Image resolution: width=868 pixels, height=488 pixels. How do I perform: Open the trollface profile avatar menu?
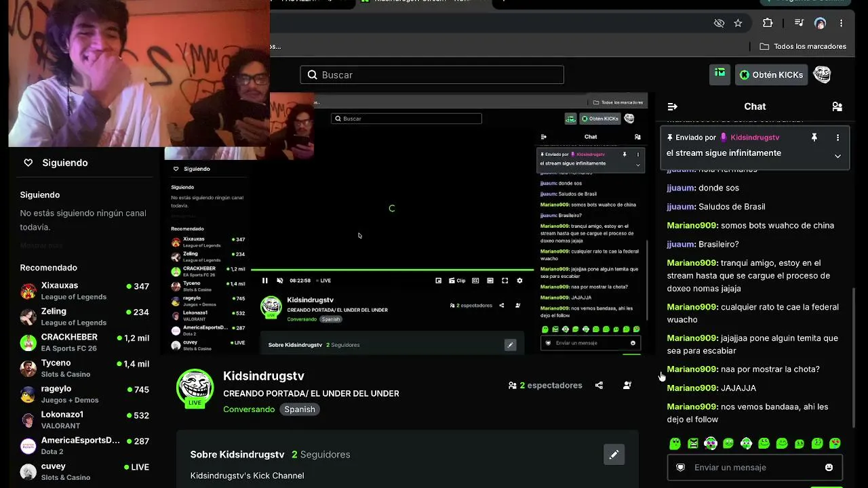pyautogui.click(x=822, y=75)
